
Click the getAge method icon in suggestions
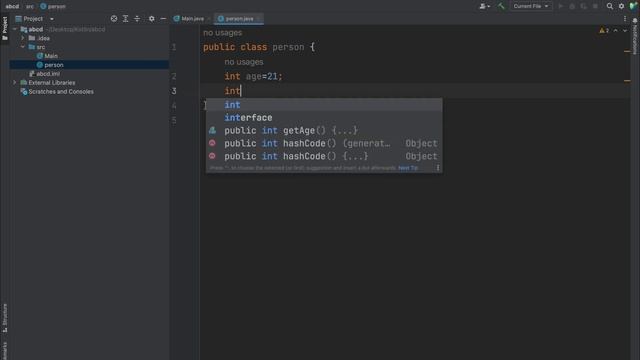tap(212, 131)
